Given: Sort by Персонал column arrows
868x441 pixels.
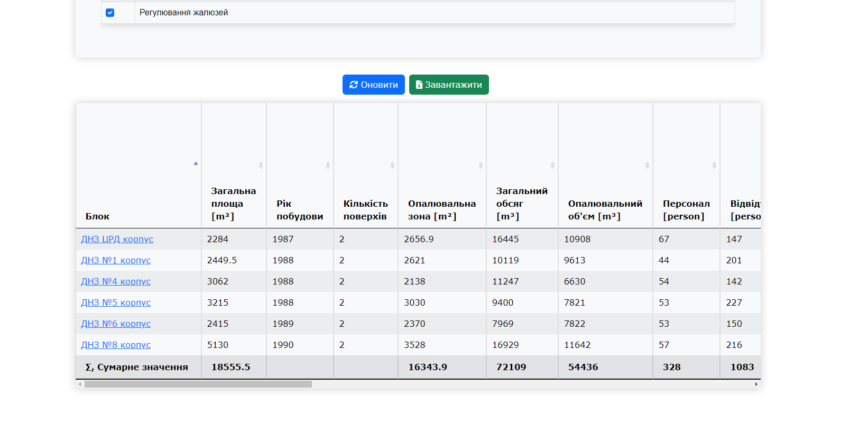Looking at the screenshot, I should pyautogui.click(x=714, y=166).
